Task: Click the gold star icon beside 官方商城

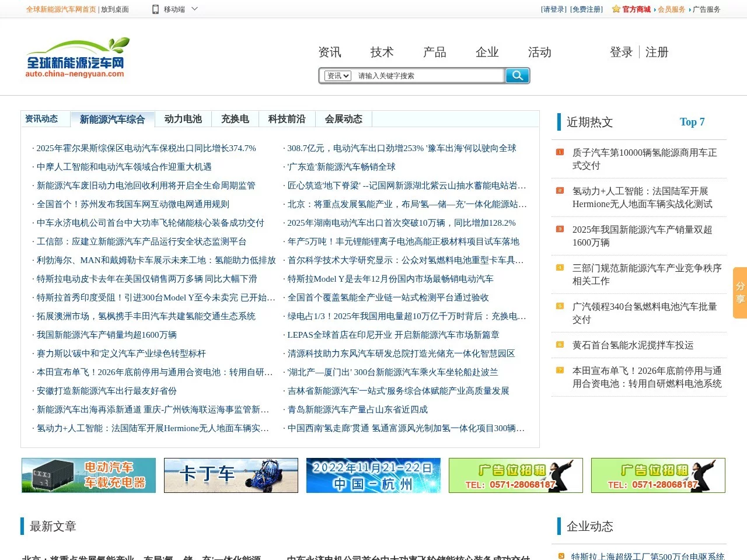Action: point(615,9)
